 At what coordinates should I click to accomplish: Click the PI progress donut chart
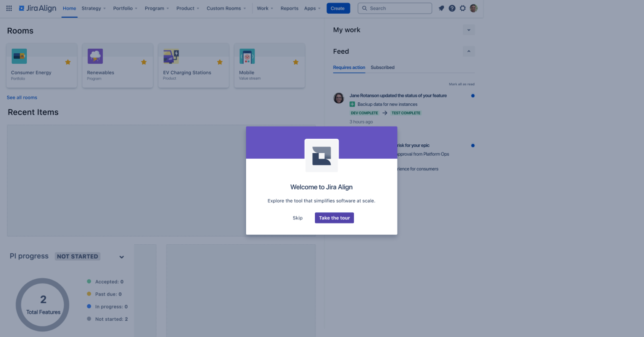click(43, 305)
